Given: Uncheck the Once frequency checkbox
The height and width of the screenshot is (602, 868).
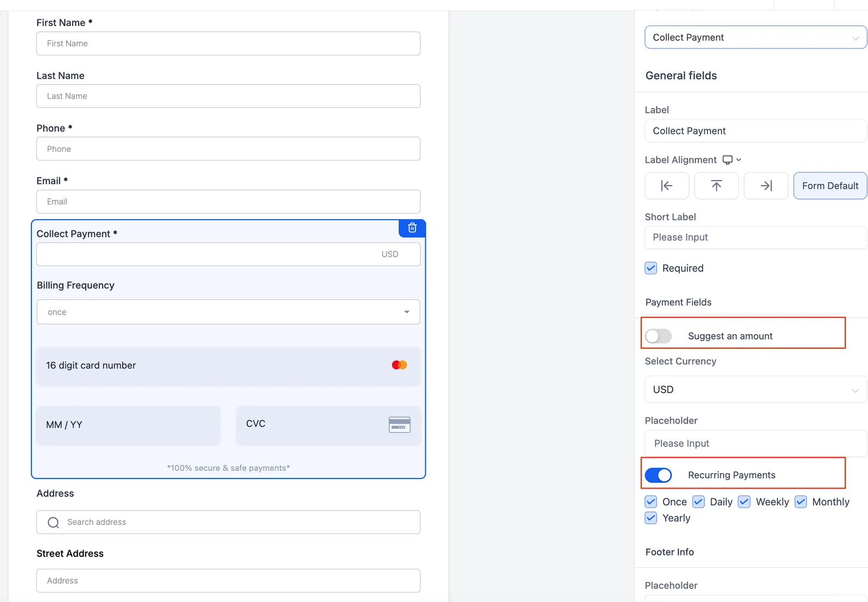Looking at the screenshot, I should coord(651,502).
